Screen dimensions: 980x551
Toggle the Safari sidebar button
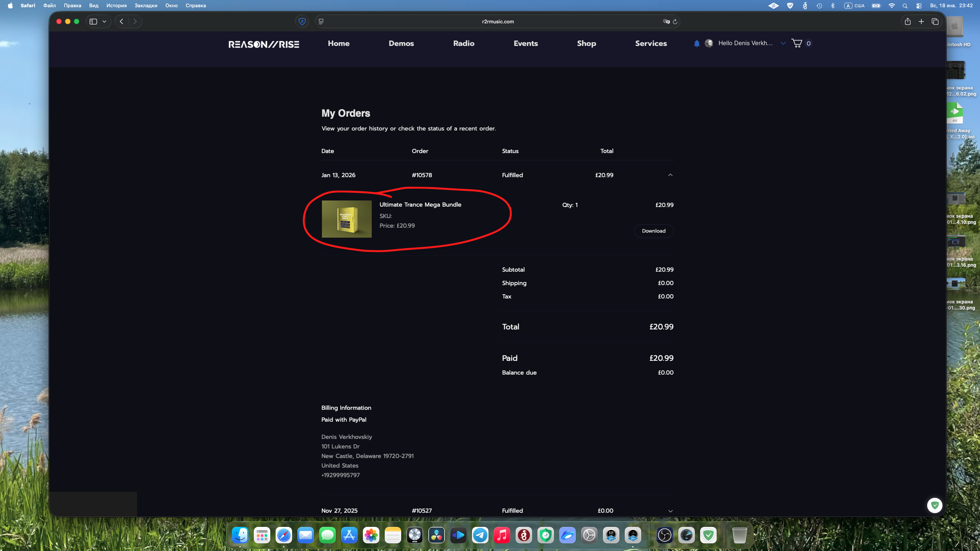(x=93, y=22)
